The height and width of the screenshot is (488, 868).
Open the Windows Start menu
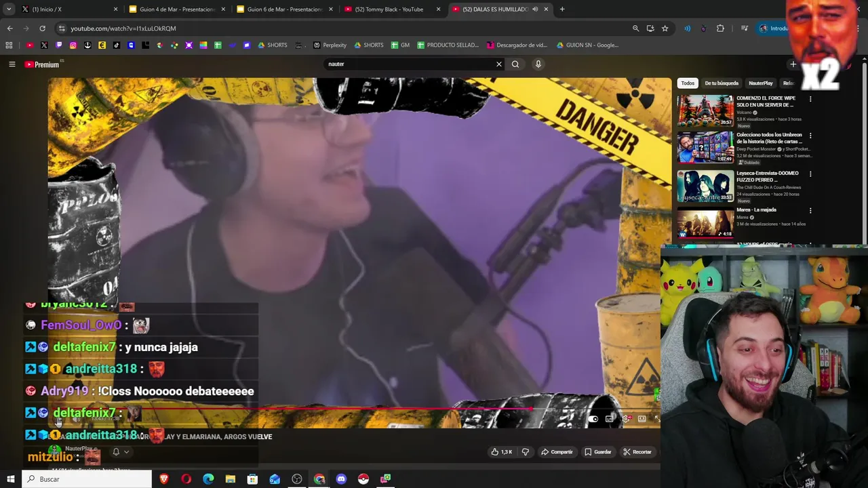pos(10,479)
